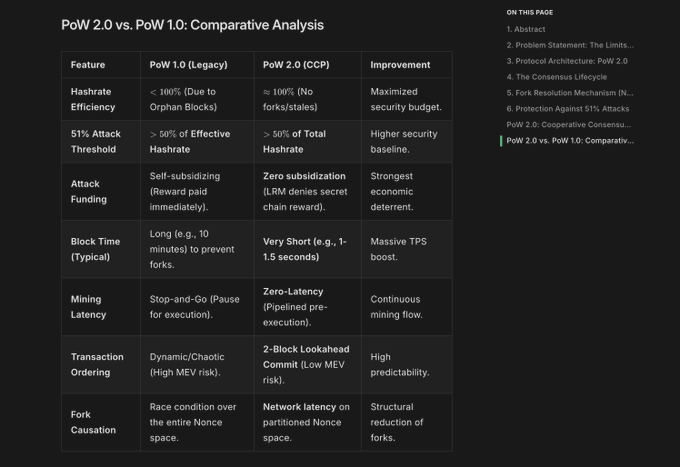The image size is (680, 467).
Task: Jump to the Abstract section
Action: pos(526,29)
